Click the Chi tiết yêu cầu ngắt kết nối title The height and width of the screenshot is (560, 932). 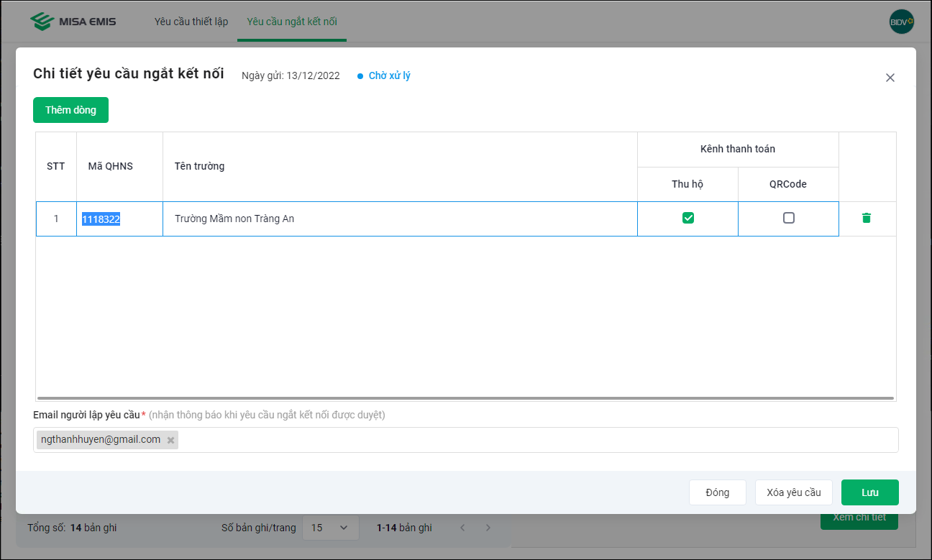129,73
